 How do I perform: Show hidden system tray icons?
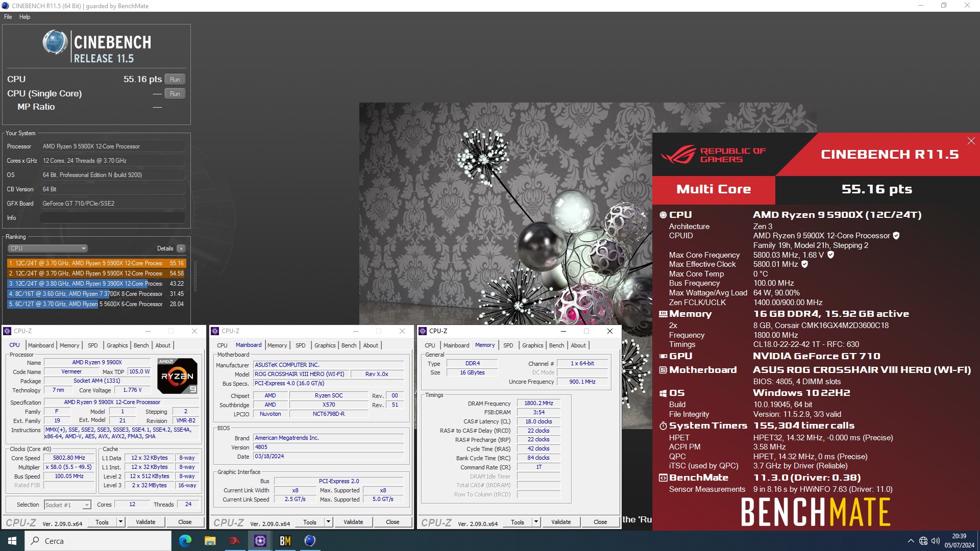click(x=911, y=541)
